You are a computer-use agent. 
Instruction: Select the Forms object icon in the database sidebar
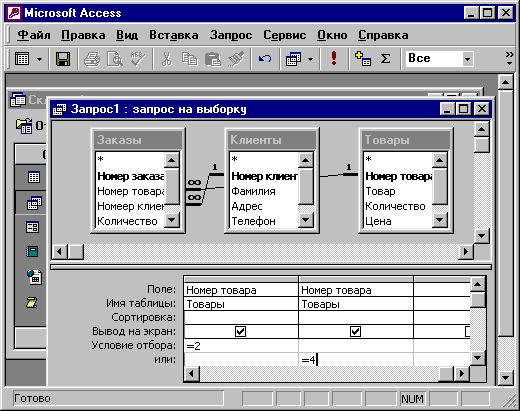click(x=32, y=227)
